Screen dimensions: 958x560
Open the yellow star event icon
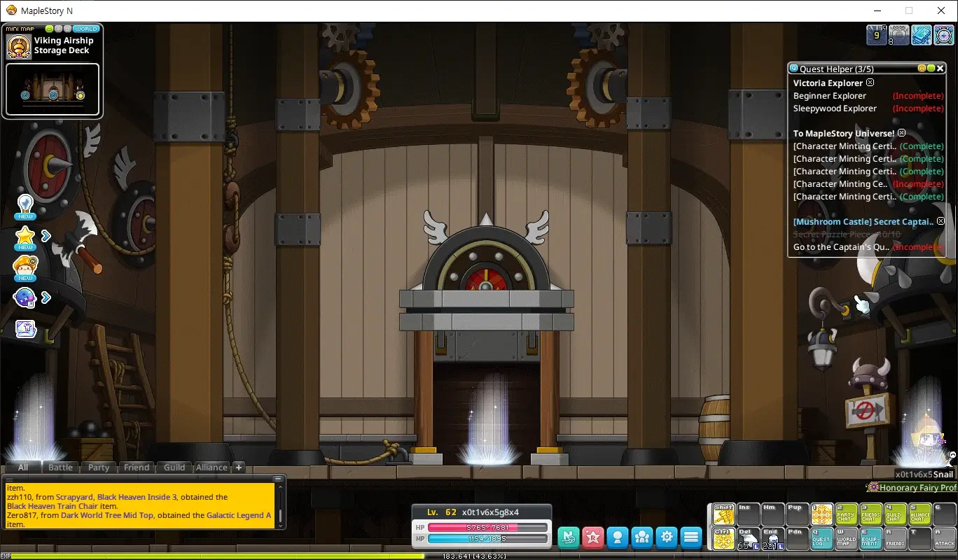[25, 237]
